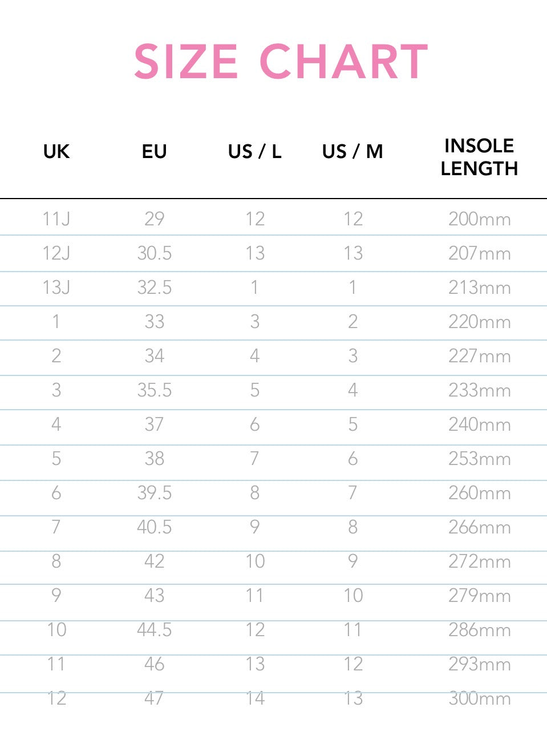Image resolution: width=547 pixels, height=756 pixels.
Task: Select the 44.5 EU size cell
Action: click(154, 630)
